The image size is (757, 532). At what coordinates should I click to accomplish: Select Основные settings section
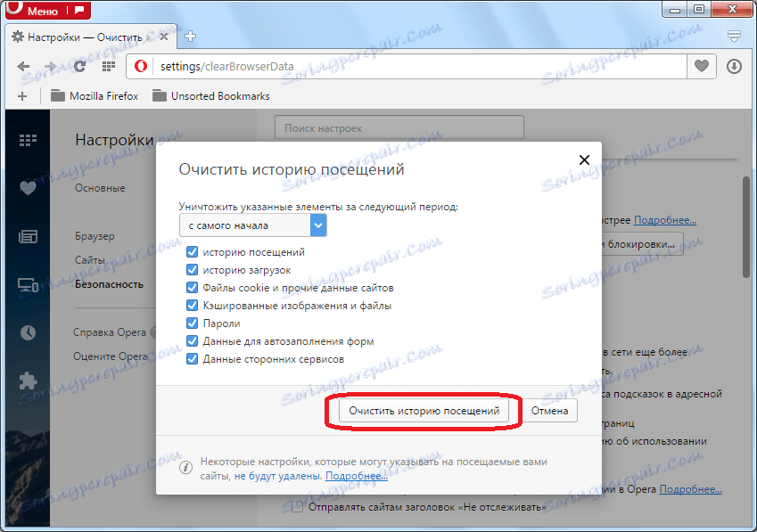[x=100, y=188]
